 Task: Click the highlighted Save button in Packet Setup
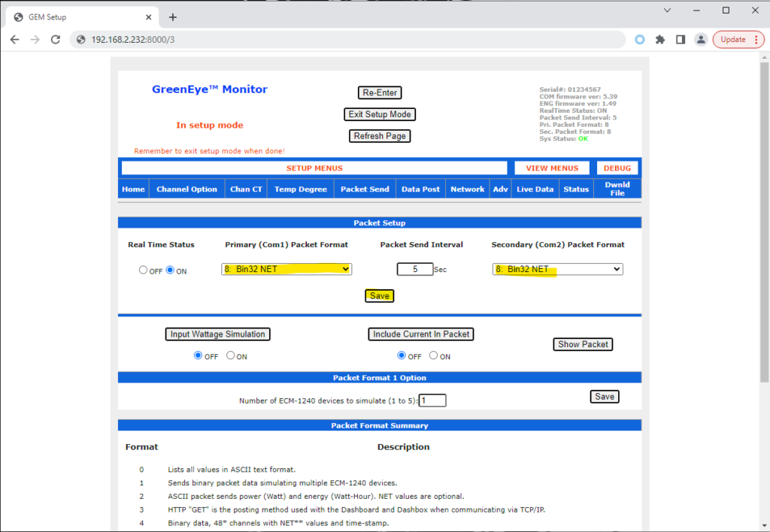(380, 296)
